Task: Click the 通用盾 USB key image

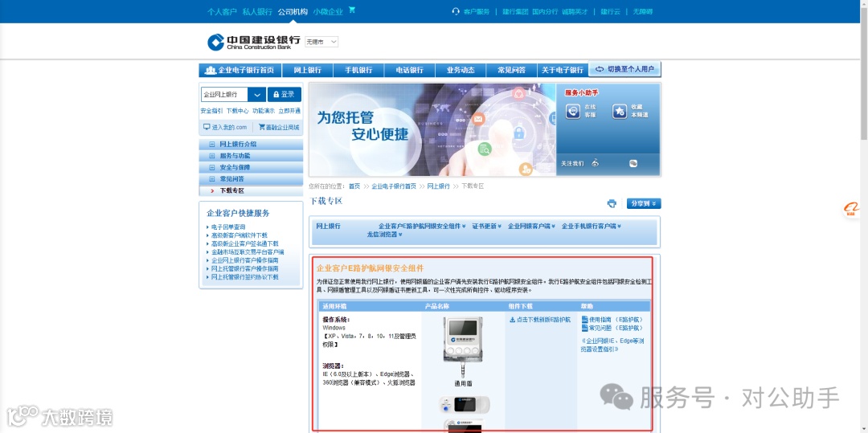Action: pos(464,347)
